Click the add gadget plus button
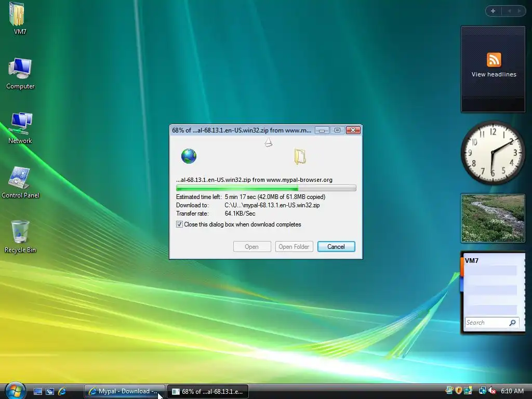This screenshot has width=532, height=399. point(493,11)
